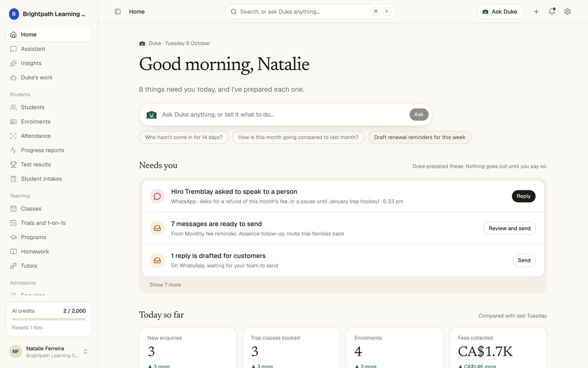Open Homework in sidebar
The image size is (588, 368).
49,251
